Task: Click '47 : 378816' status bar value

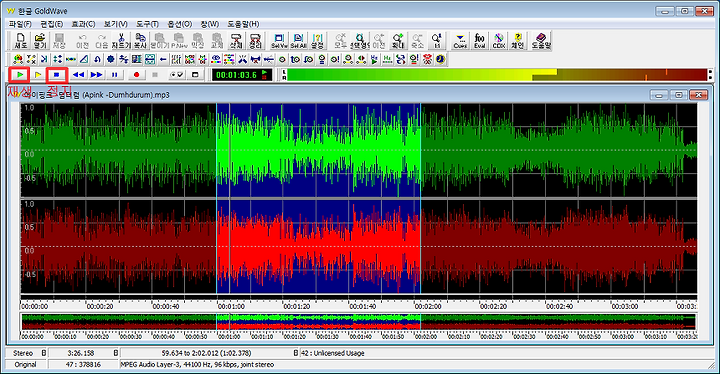Action: coord(83,365)
